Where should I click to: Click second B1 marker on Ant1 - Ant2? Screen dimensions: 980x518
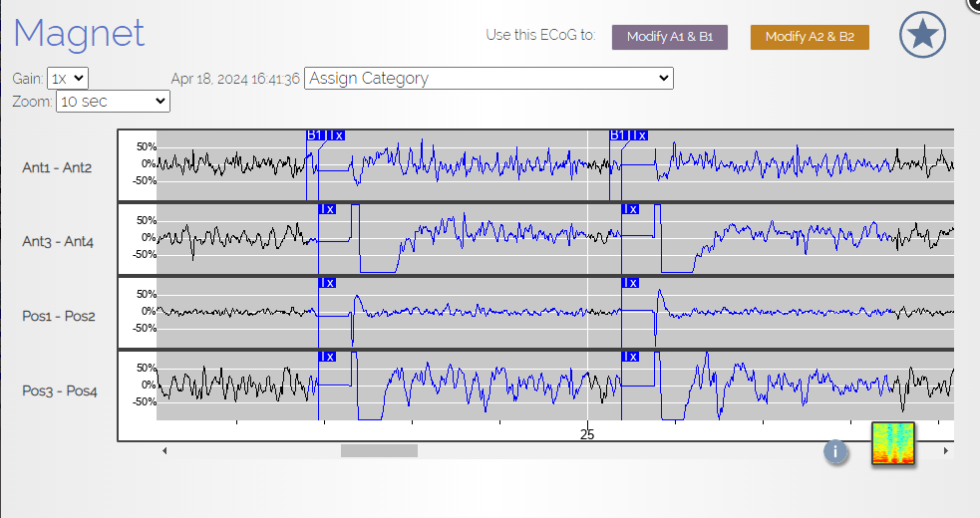617,134
